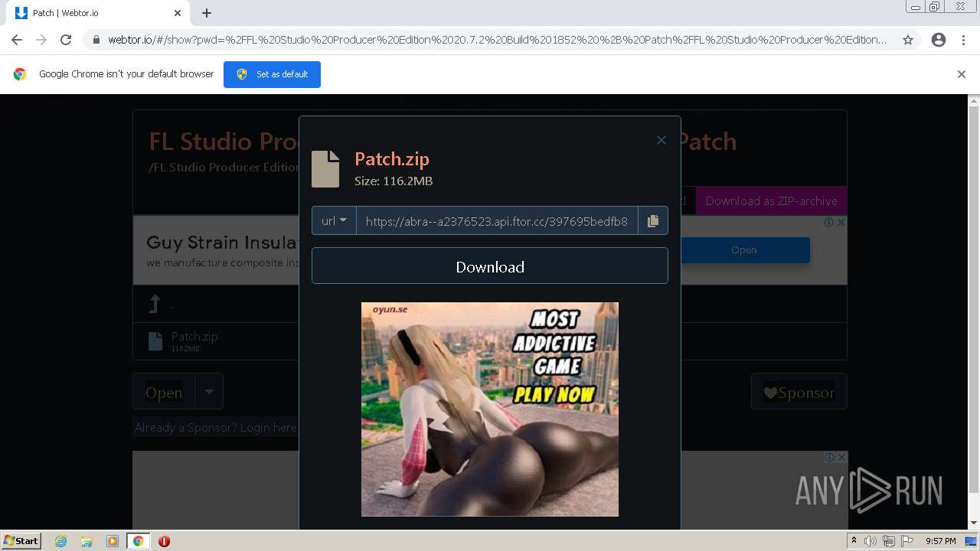This screenshot has height=551, width=980.
Task: Click the address bar URL
Action: point(497,40)
